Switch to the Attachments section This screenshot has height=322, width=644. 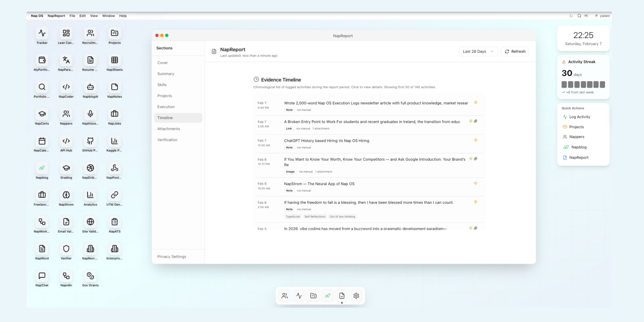tap(169, 129)
